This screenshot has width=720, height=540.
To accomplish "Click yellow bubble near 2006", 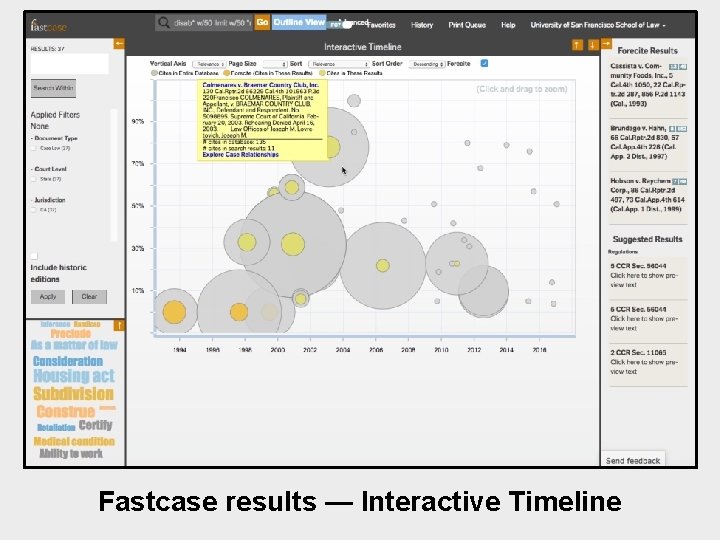I will (x=383, y=265).
